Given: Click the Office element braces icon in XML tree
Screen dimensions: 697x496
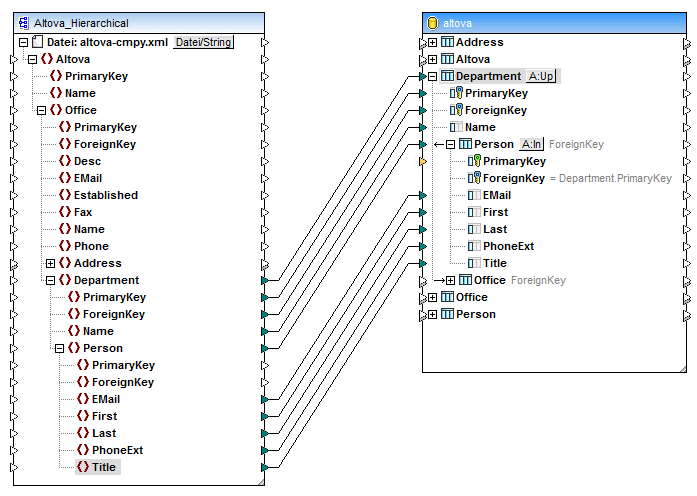Looking at the screenshot, I should tap(56, 110).
